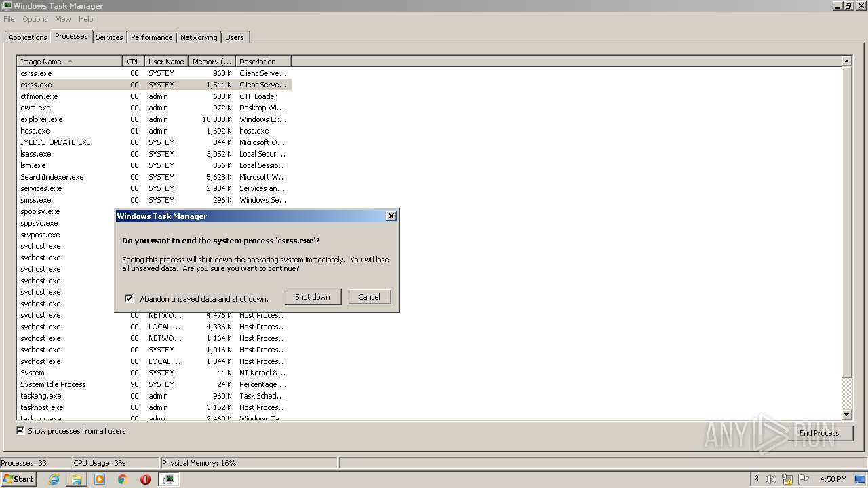Open the Services tab
The image size is (868, 488).
pos(109,37)
